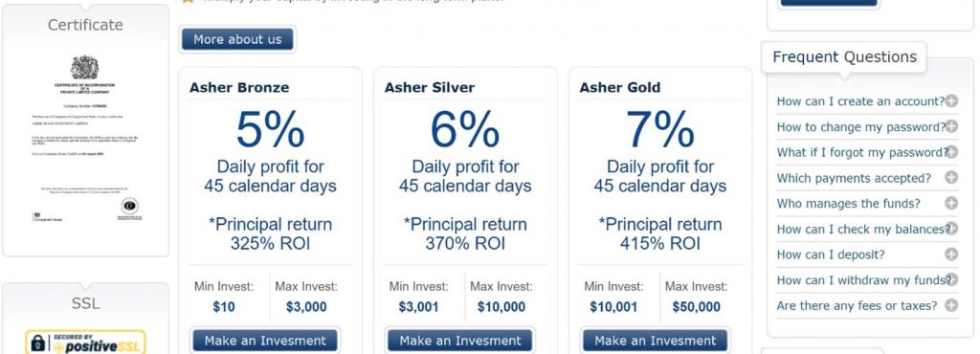Click plus icon beside 'Who manages the funds?'
The height and width of the screenshot is (354, 980).
coord(950,204)
